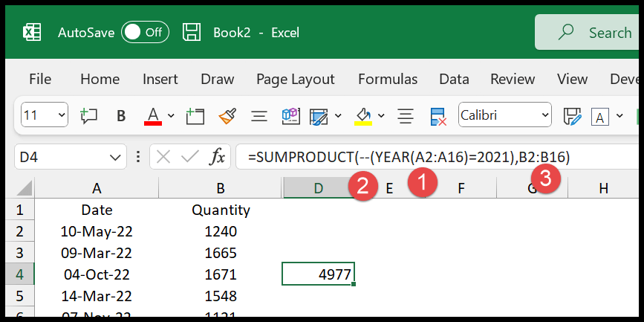Open the Formulas tab
The image size is (644, 322).
click(x=388, y=79)
